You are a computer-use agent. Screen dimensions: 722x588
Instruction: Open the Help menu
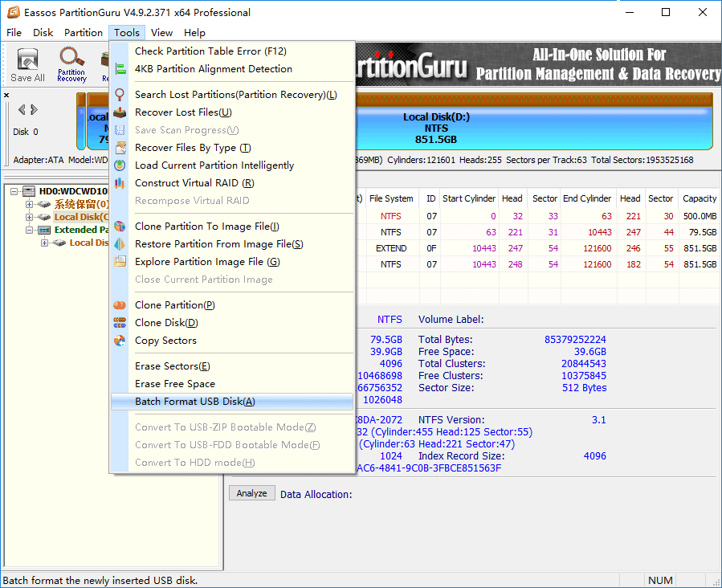pyautogui.click(x=194, y=33)
